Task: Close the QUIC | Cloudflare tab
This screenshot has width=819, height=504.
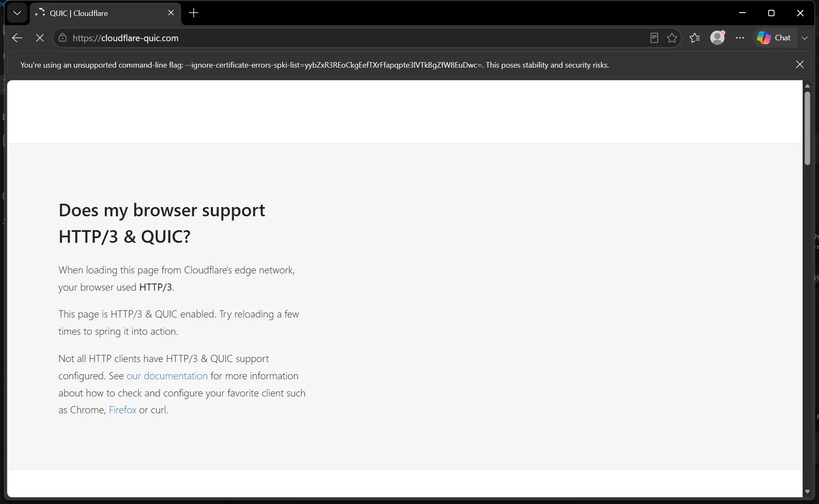Action: [171, 13]
